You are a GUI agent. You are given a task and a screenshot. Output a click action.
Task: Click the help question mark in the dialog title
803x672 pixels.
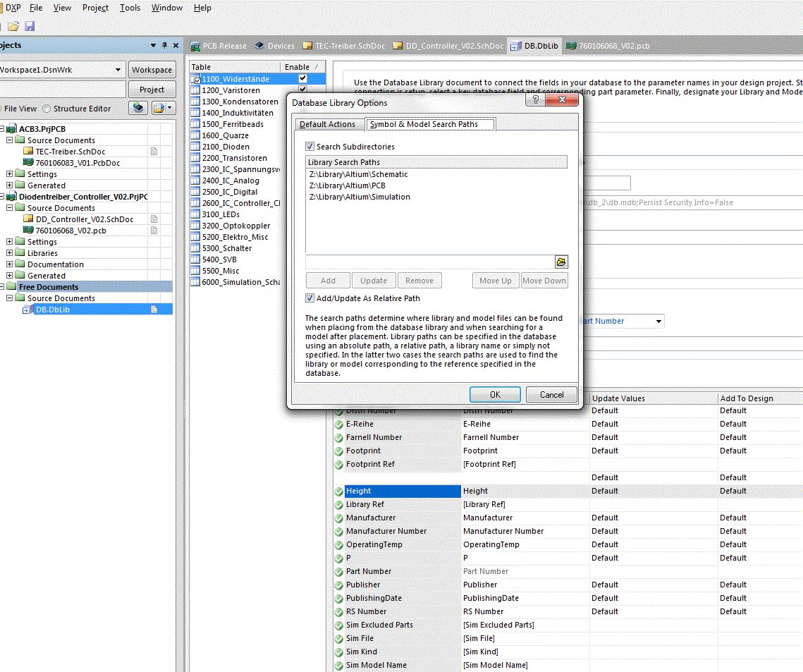pyautogui.click(x=536, y=101)
